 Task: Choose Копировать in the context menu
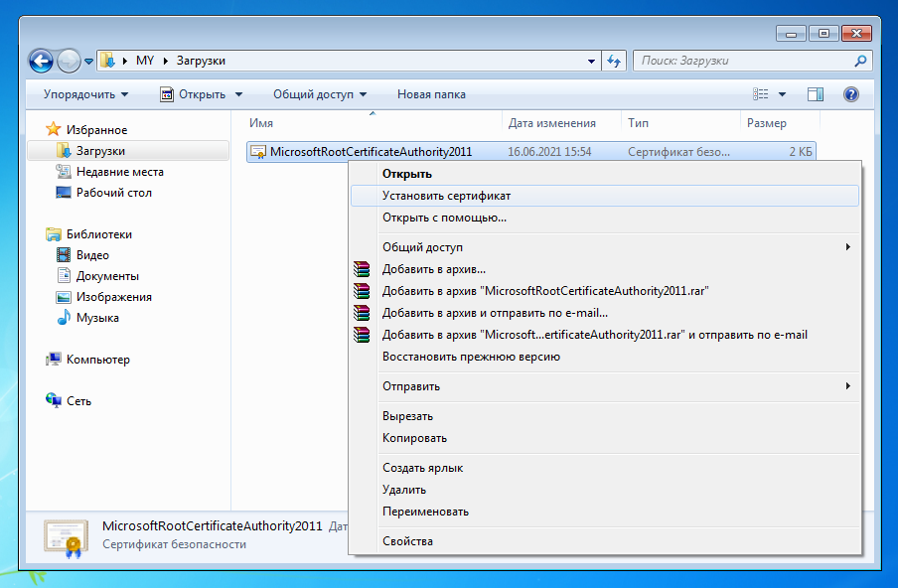604,438
